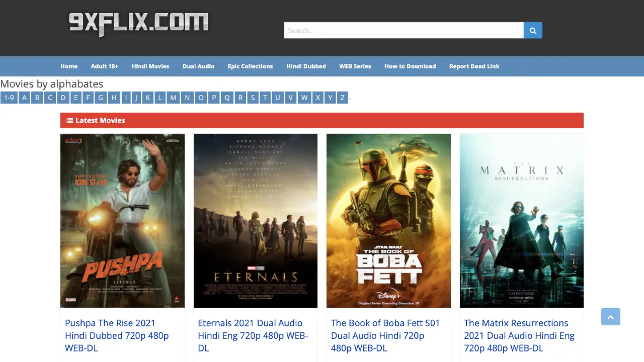Filter movies by letter U
Image resolution: width=644 pixels, height=362 pixels.
tap(277, 98)
